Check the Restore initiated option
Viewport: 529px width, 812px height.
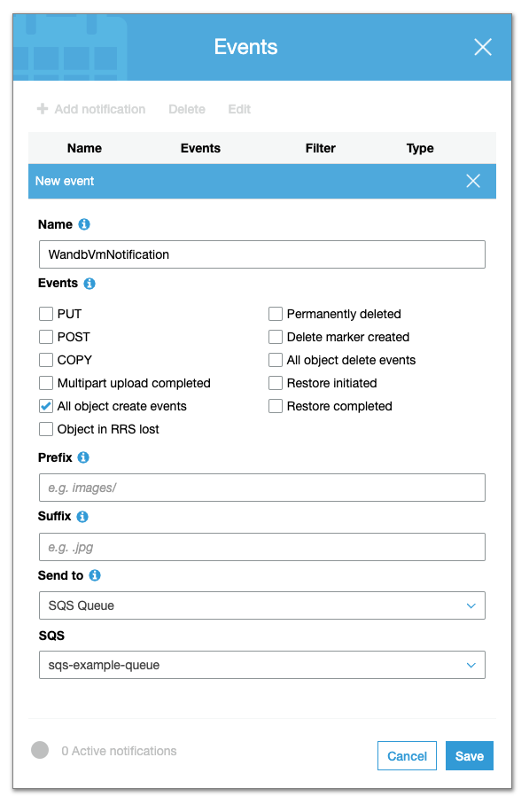pyautogui.click(x=276, y=383)
